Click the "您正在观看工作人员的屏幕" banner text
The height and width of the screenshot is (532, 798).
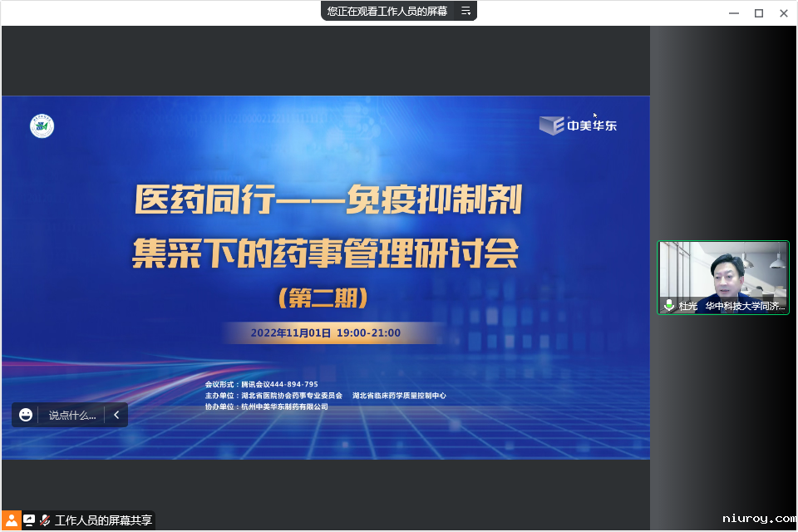387,11
